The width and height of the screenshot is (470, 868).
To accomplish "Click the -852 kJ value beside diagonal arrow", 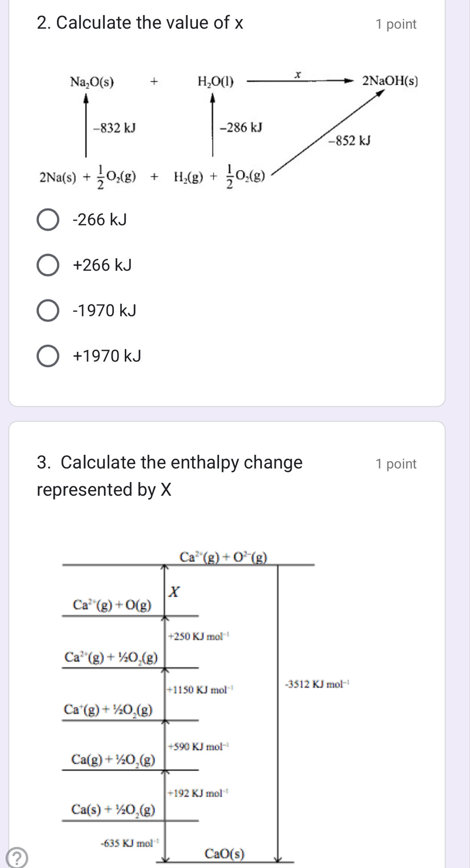I will click(x=350, y=141).
